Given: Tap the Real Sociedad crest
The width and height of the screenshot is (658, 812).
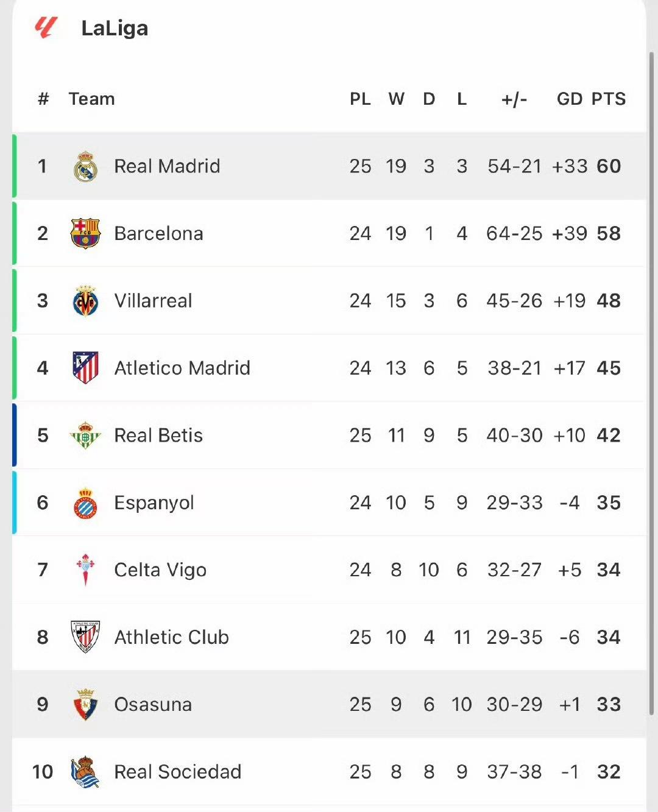Looking at the screenshot, I should pyautogui.click(x=85, y=772).
